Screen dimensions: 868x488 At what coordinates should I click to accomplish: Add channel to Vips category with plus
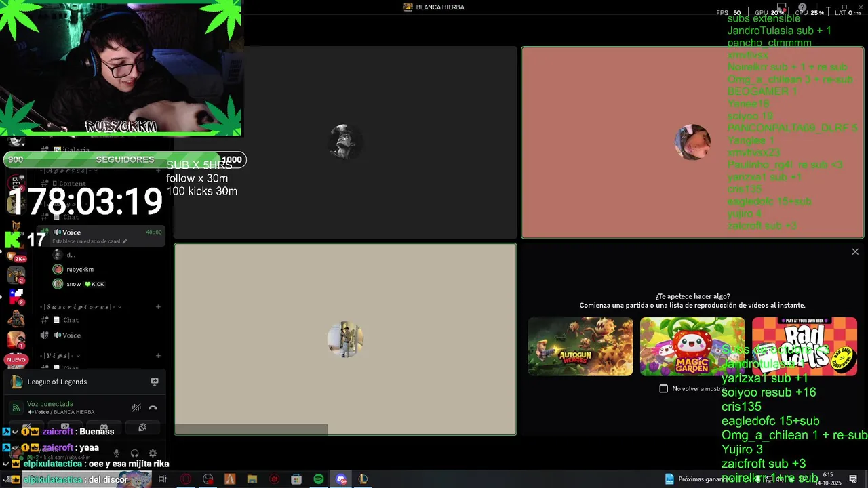coord(158,356)
